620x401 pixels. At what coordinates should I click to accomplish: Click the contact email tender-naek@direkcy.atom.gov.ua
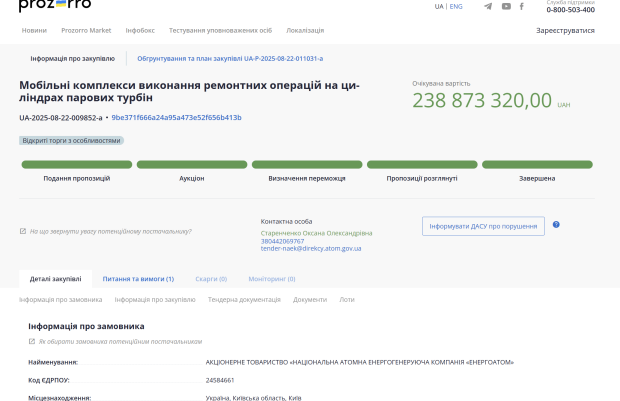click(x=311, y=248)
